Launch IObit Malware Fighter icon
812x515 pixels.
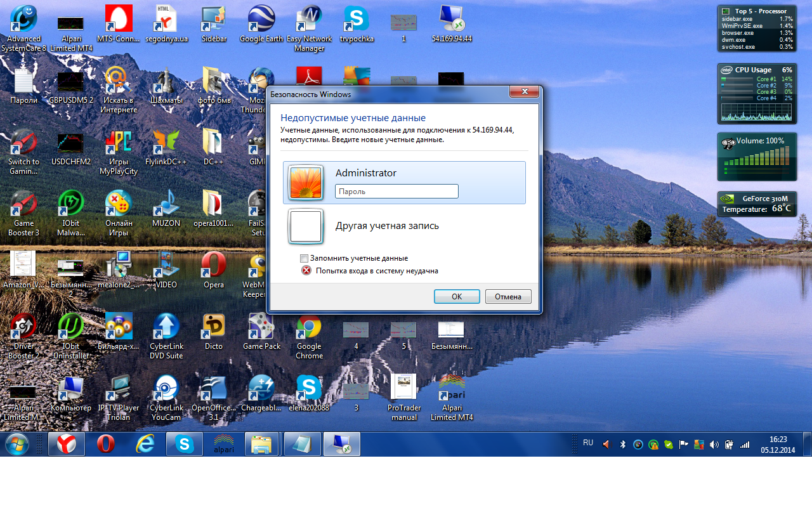(70, 214)
